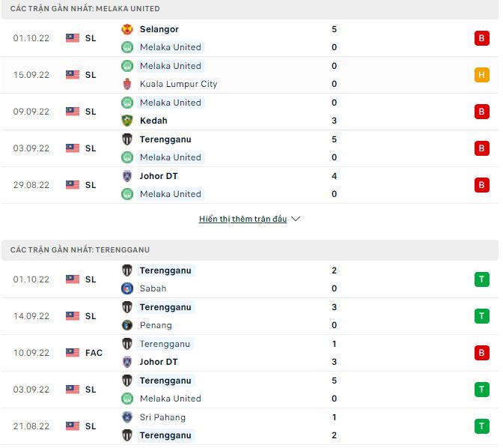The height and width of the screenshot is (448, 503).
Task: Click the Sabah team crest icon
Action: [x=127, y=288]
